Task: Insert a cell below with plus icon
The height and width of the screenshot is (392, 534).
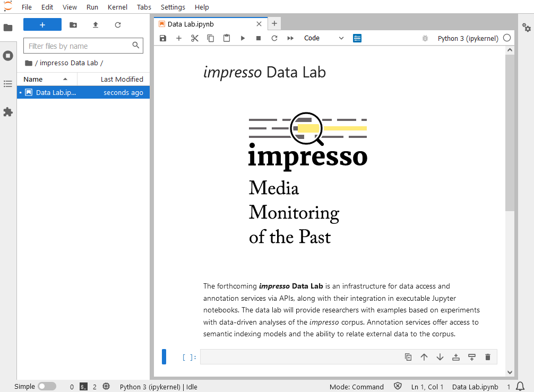Action: [179, 38]
